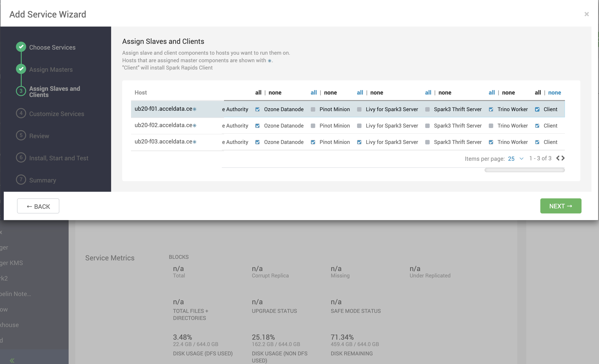Click the BACK button
This screenshot has width=599, height=364.
pos(38,206)
